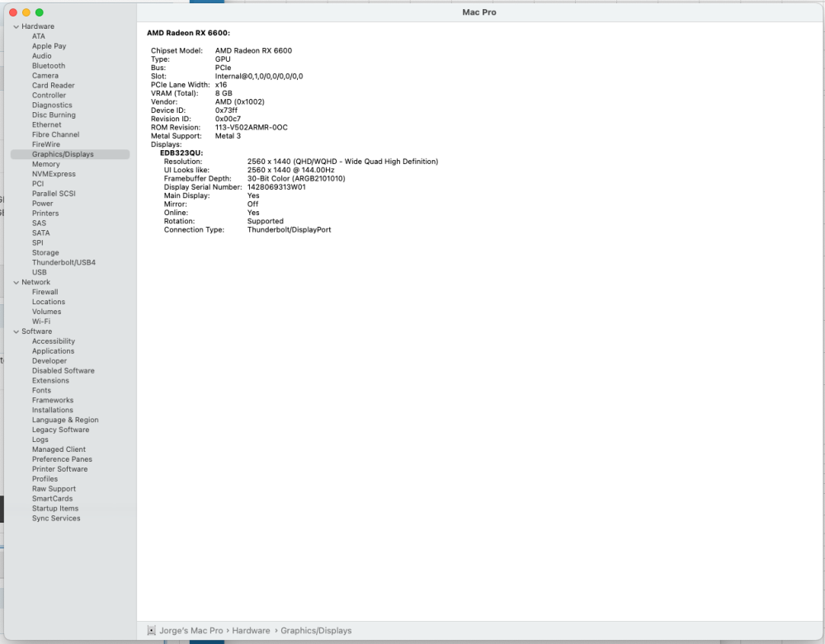Select Storage in the sidebar
The image size is (825, 644).
pyautogui.click(x=45, y=253)
